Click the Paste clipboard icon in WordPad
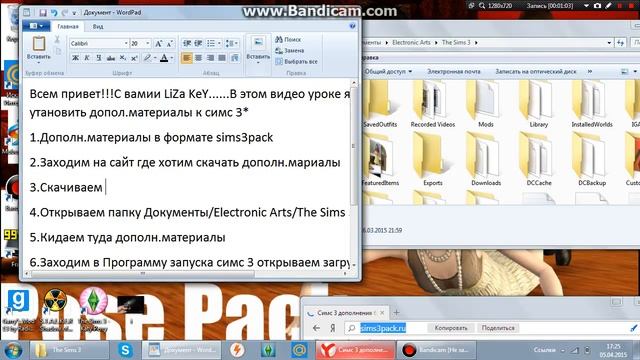Screen dimensions: 640x360 [39, 44]
